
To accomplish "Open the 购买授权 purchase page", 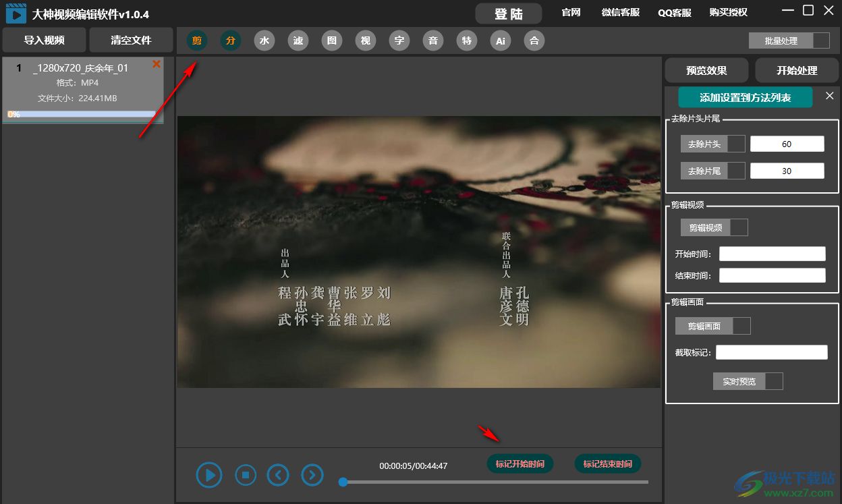I will 729,12.
